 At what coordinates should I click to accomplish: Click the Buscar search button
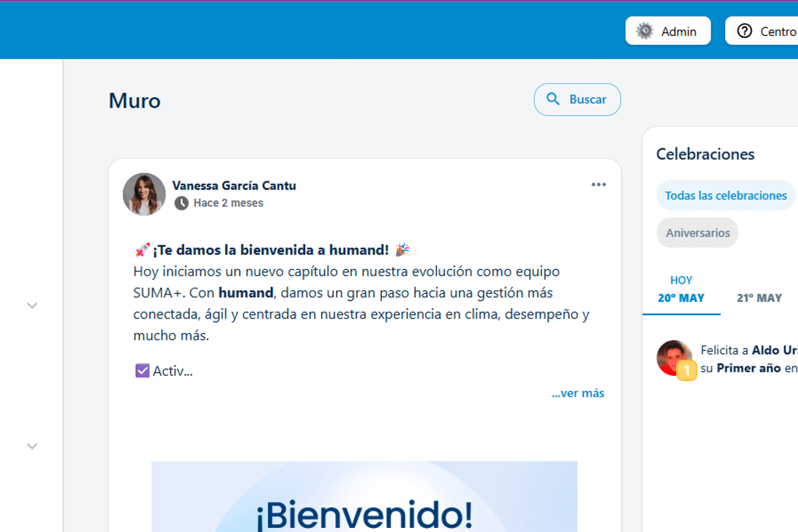pyautogui.click(x=577, y=100)
